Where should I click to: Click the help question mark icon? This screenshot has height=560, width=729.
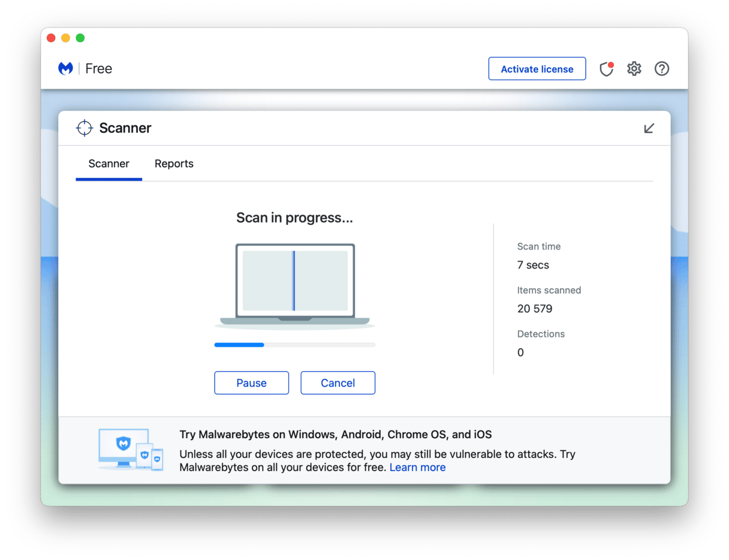click(661, 69)
